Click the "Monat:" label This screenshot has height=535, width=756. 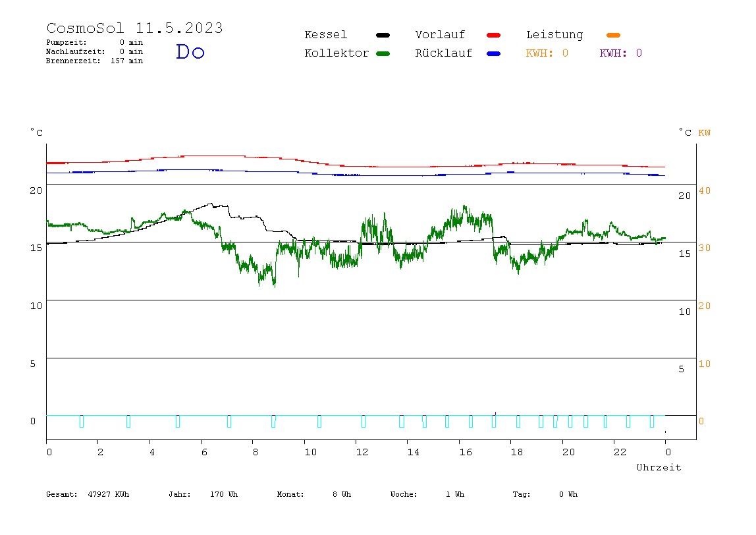coord(290,494)
